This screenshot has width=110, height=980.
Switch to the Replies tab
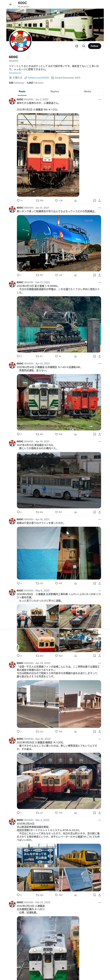(x=55, y=91)
